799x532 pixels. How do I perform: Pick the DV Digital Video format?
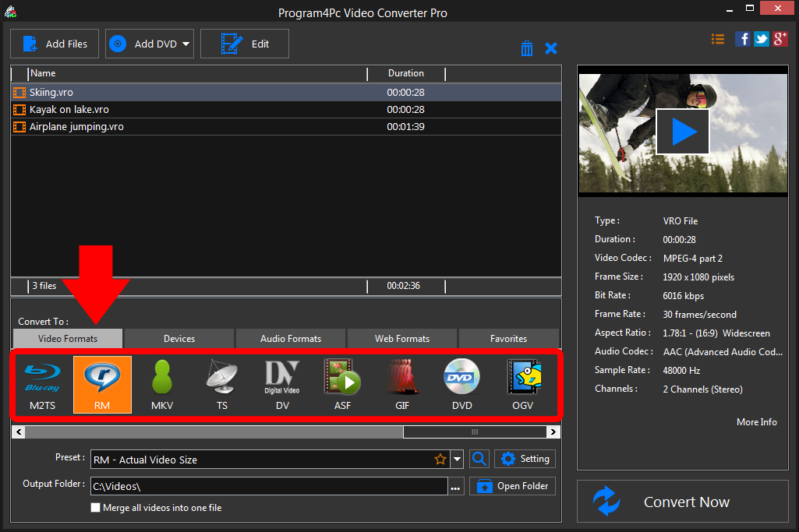click(282, 384)
